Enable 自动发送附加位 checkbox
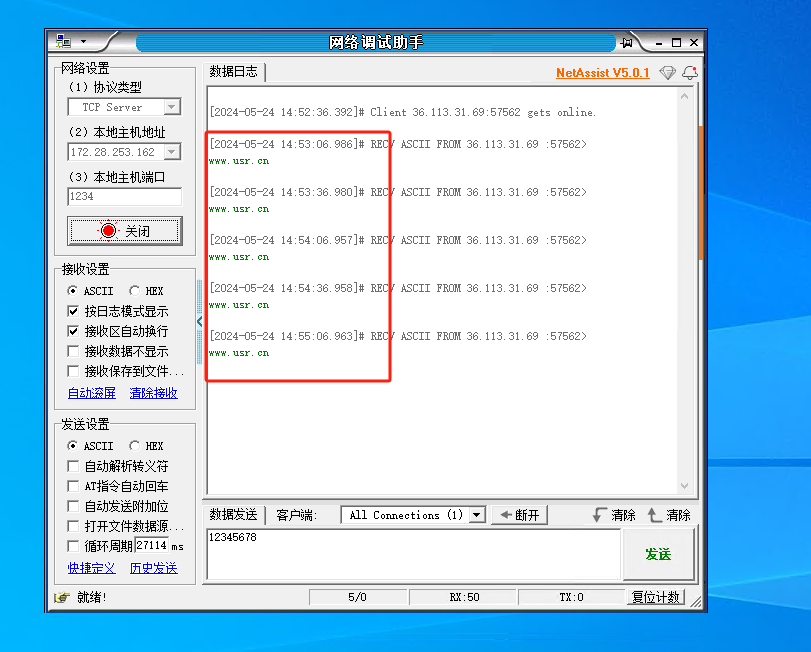Screen dimensions: 811x652 (x=73, y=506)
